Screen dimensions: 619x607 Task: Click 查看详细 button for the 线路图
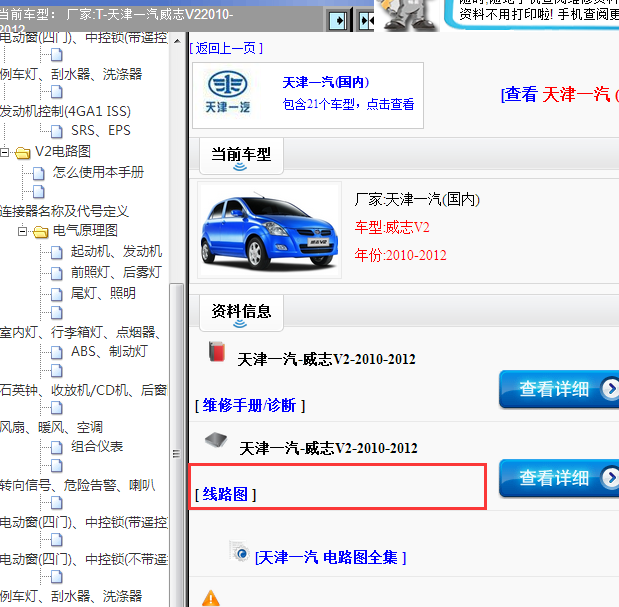559,478
